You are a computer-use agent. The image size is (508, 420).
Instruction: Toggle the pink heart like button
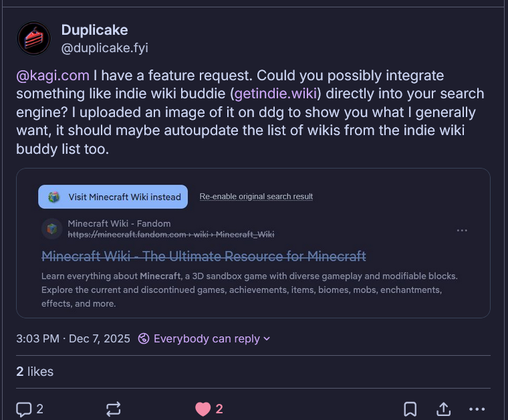(203, 409)
